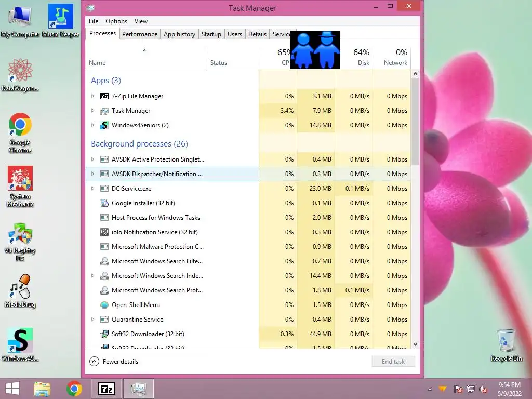The image size is (532, 399).
Task: Open Windows4Seniors desktop shortcut
Action: coord(20,345)
